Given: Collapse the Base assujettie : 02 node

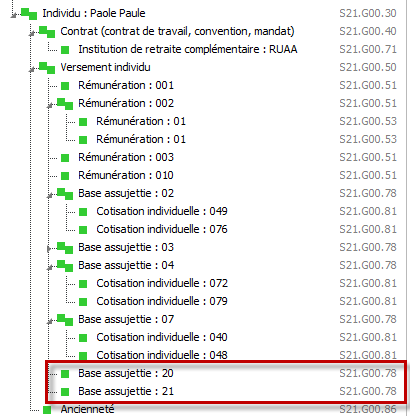Looking at the screenshot, I should [x=50, y=195].
